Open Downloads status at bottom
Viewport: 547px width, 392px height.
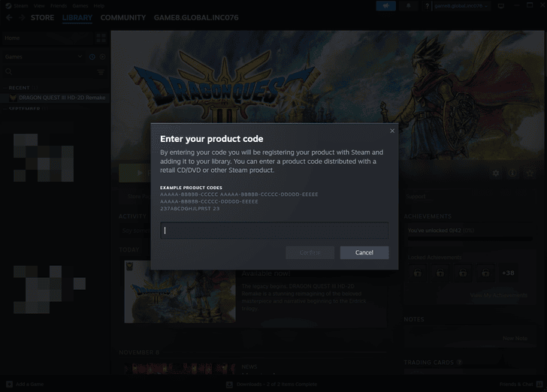pyautogui.click(x=272, y=384)
